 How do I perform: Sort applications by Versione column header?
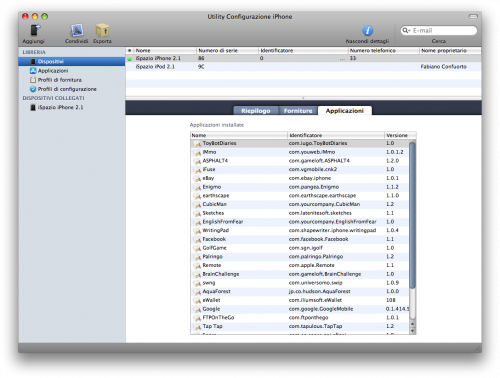[400, 135]
